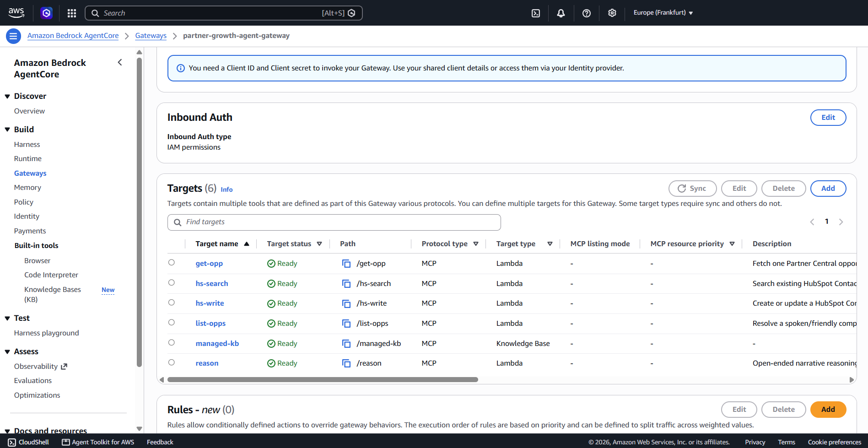The image size is (868, 448).
Task: Open the settings gear in top bar
Action: [612, 13]
